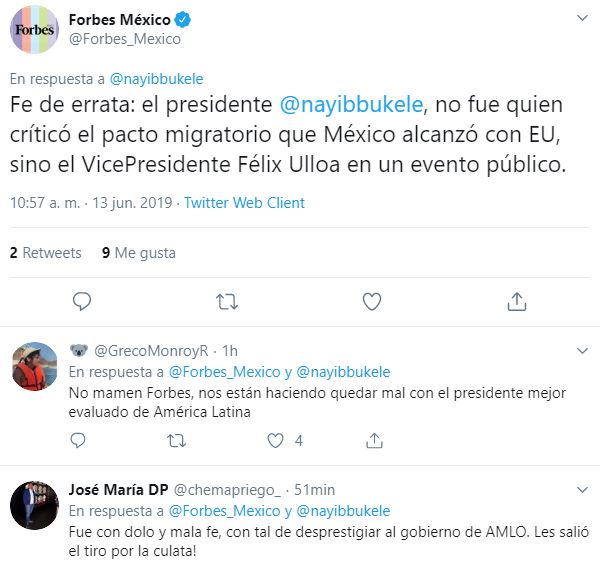The image size is (600, 566).
Task: Open the Twitter Web Client source link
Action: coord(243,203)
